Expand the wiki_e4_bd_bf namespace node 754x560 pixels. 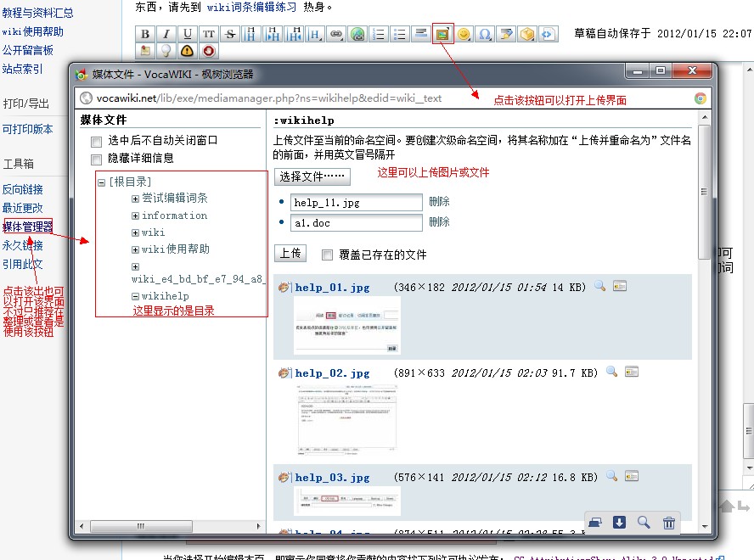(x=136, y=266)
